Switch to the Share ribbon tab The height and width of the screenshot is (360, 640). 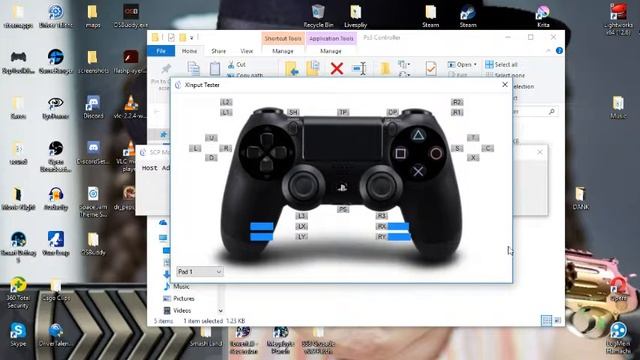coord(218,51)
